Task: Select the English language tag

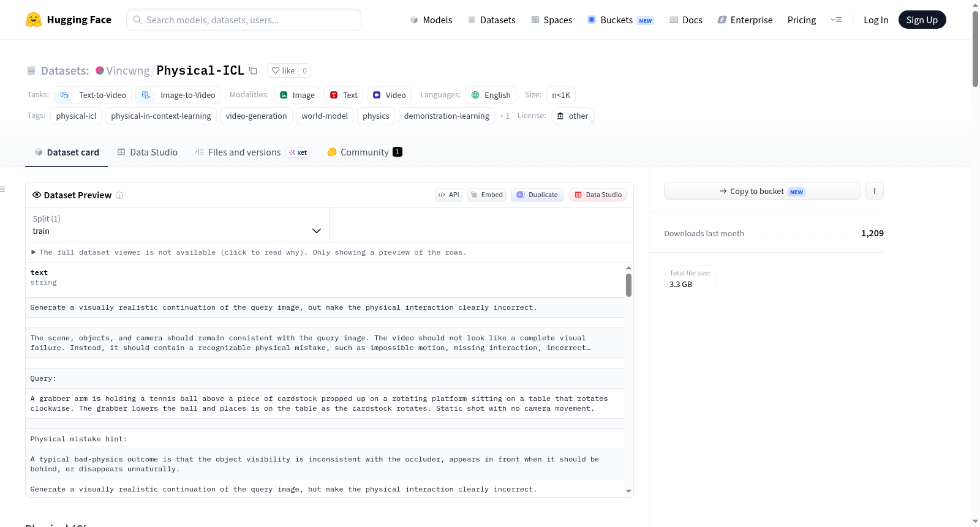Action: click(491, 95)
